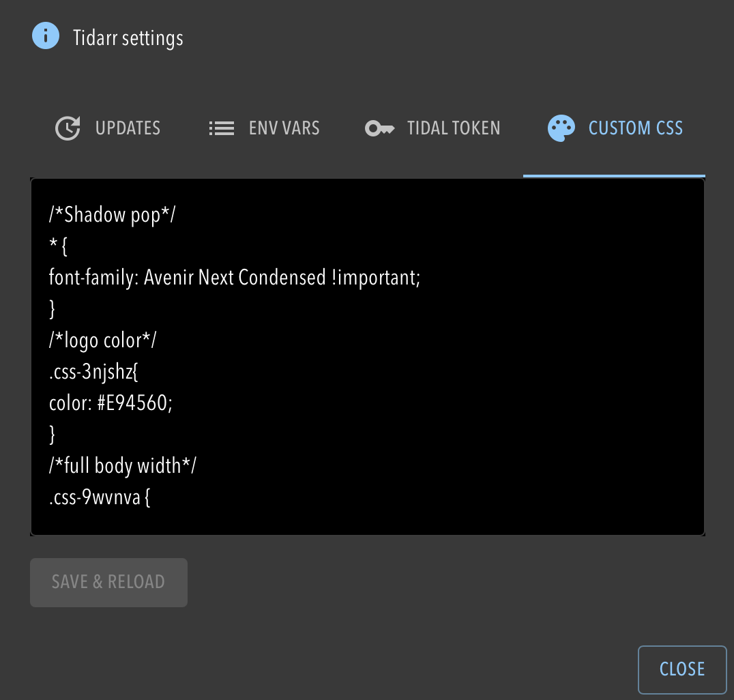The width and height of the screenshot is (734, 700).
Task: Click the /*logo color*/ comment line
Action: [x=102, y=340]
